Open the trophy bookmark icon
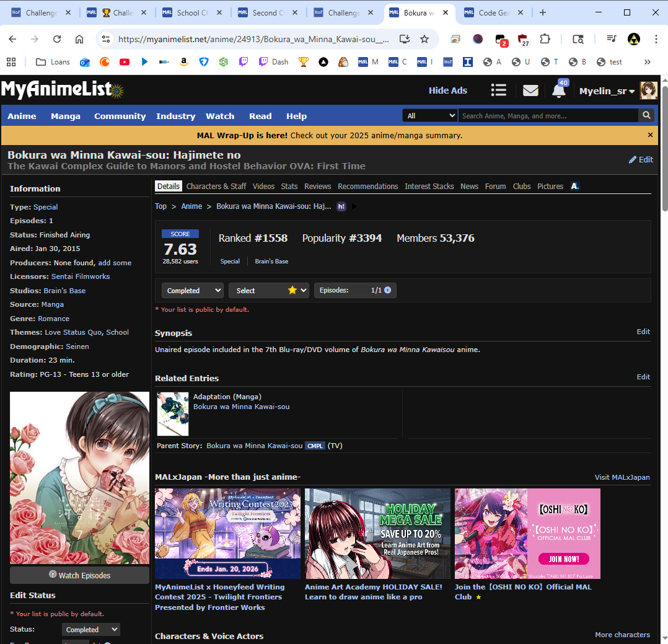 304,62
